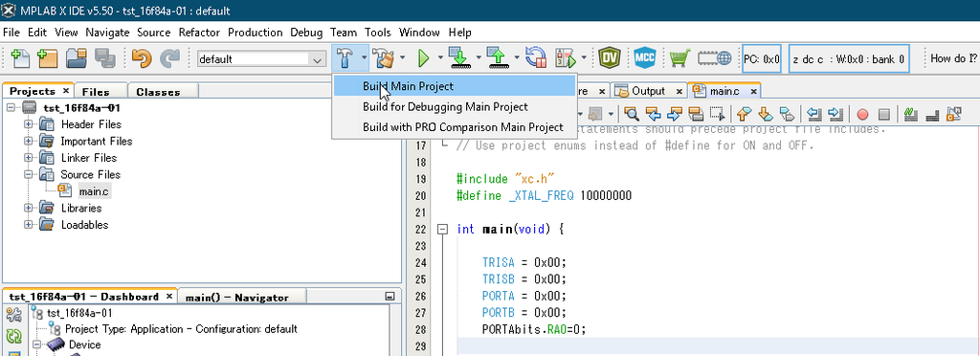The image size is (980, 356).
Task: Click the Make and Program Device icon
Action: pos(459,58)
